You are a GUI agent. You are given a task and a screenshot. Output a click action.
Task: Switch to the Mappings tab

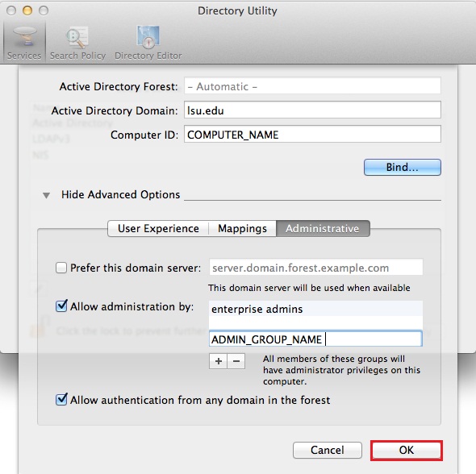tap(242, 228)
